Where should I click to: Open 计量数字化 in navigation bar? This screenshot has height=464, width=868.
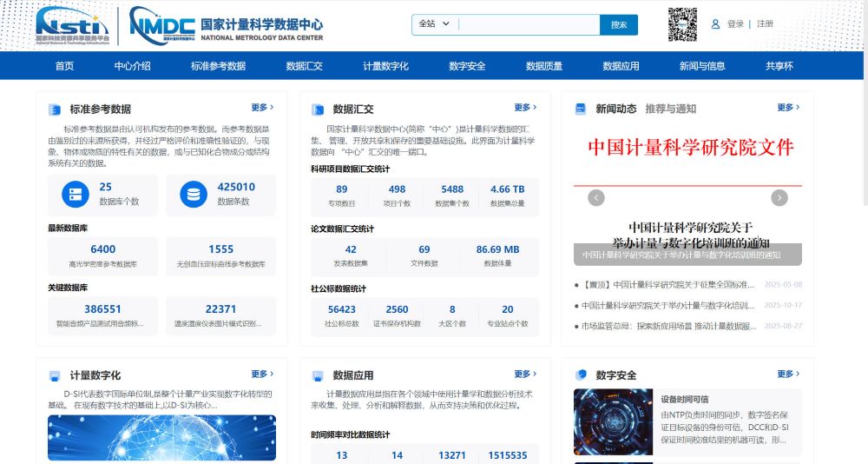[x=385, y=66]
